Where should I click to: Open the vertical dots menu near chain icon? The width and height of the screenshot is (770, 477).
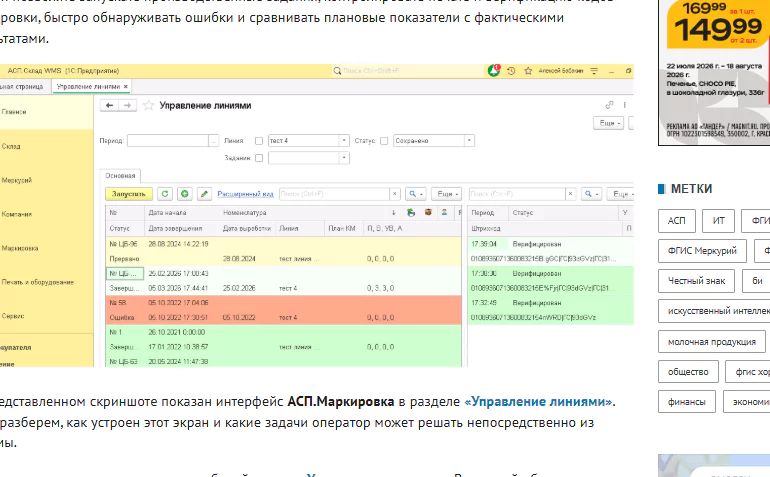pyautogui.click(x=625, y=105)
